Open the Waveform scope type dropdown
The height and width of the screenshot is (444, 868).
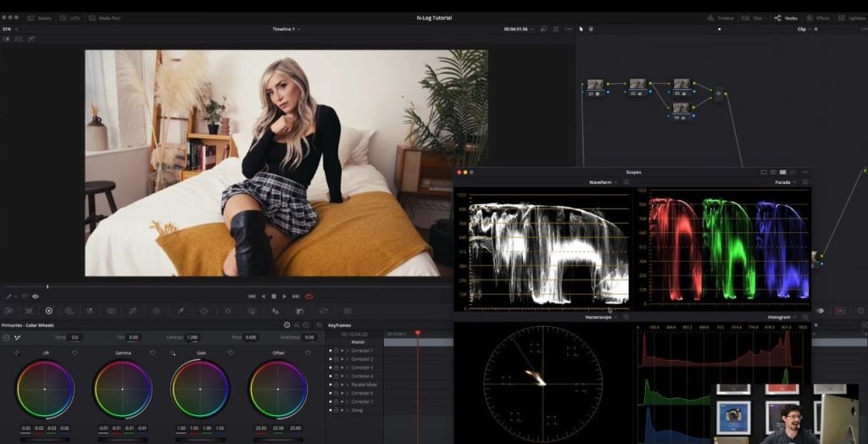tap(604, 182)
